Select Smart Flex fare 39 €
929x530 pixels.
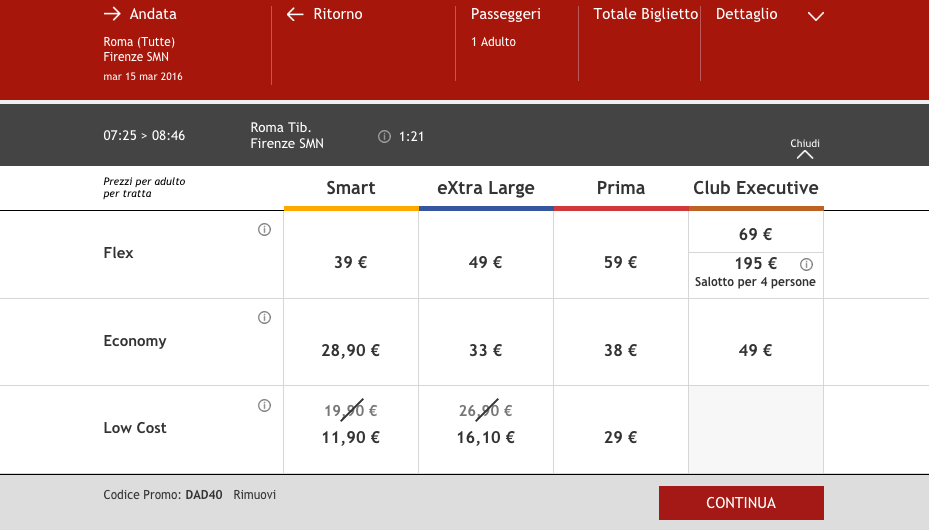click(351, 263)
